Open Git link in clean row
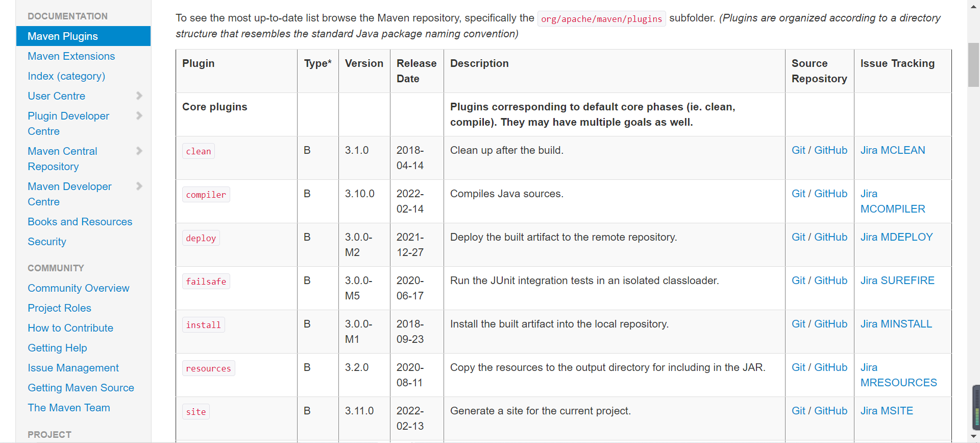The height and width of the screenshot is (443, 980). (x=798, y=150)
